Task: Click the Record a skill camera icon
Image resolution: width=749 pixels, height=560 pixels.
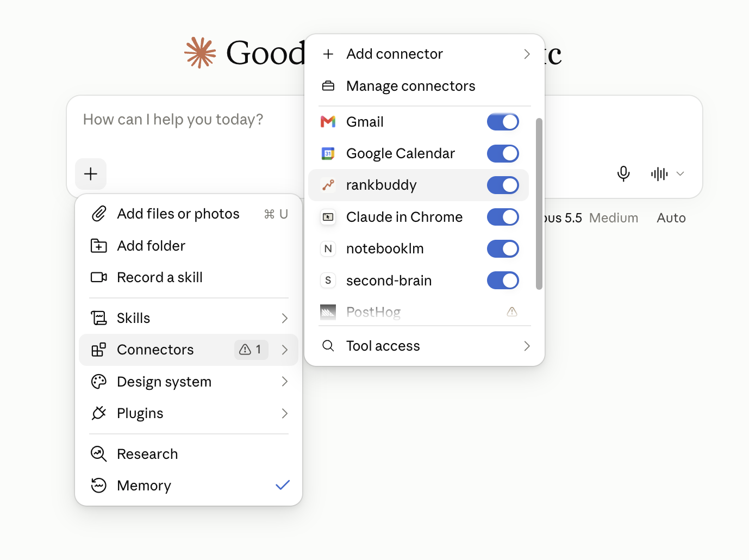Action: pos(99,277)
